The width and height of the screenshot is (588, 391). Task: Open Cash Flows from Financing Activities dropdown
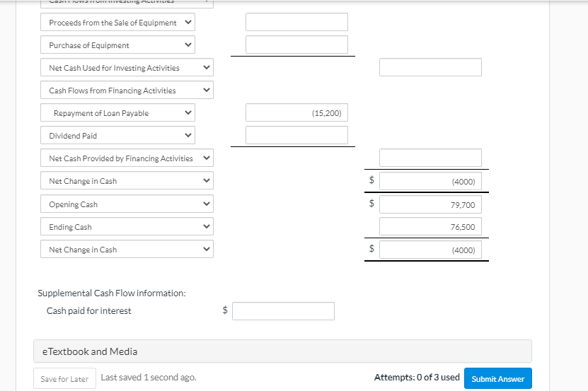point(127,91)
